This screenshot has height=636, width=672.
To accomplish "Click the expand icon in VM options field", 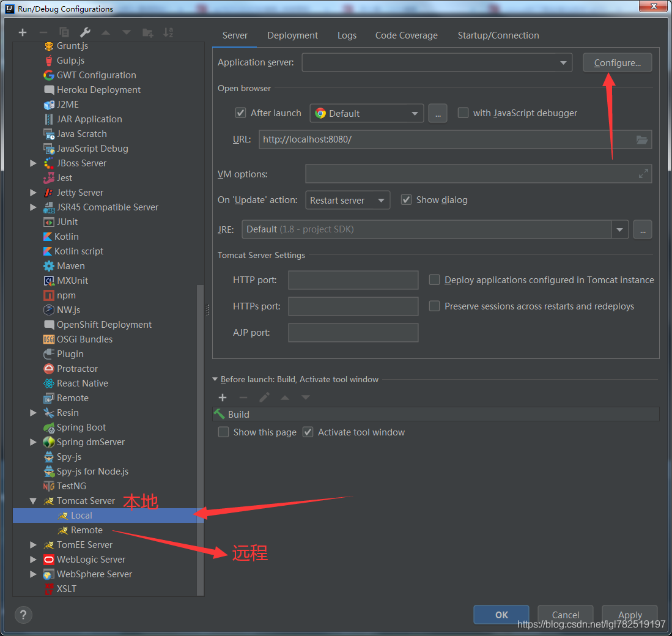I will click(x=643, y=174).
